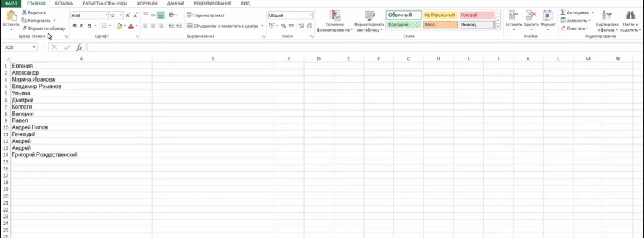
Task: Open cell Format (Формат) menu icon
Action: (548, 15)
